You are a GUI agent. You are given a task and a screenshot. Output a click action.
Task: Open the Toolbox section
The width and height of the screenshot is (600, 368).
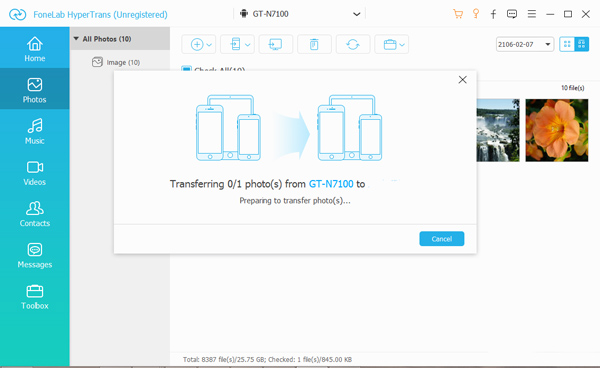[x=34, y=296]
